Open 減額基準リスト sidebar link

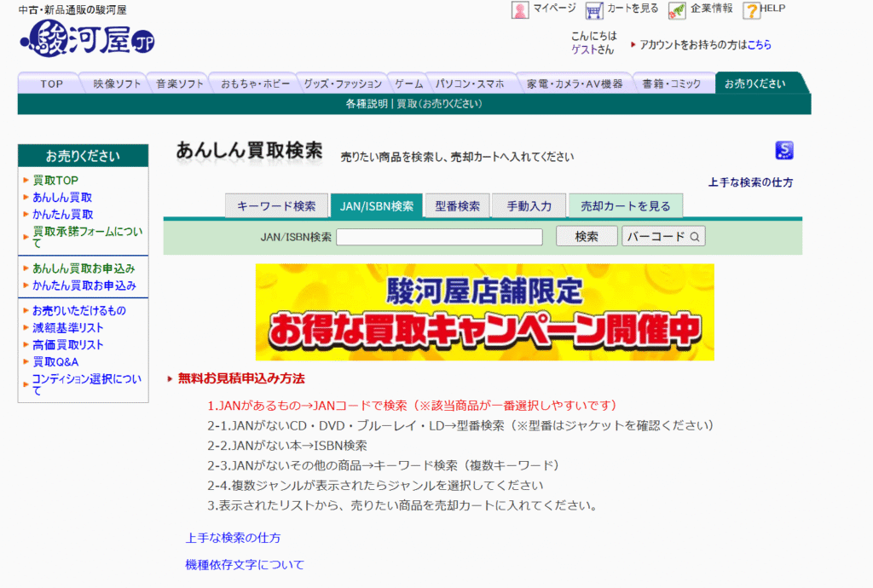pos(67,327)
